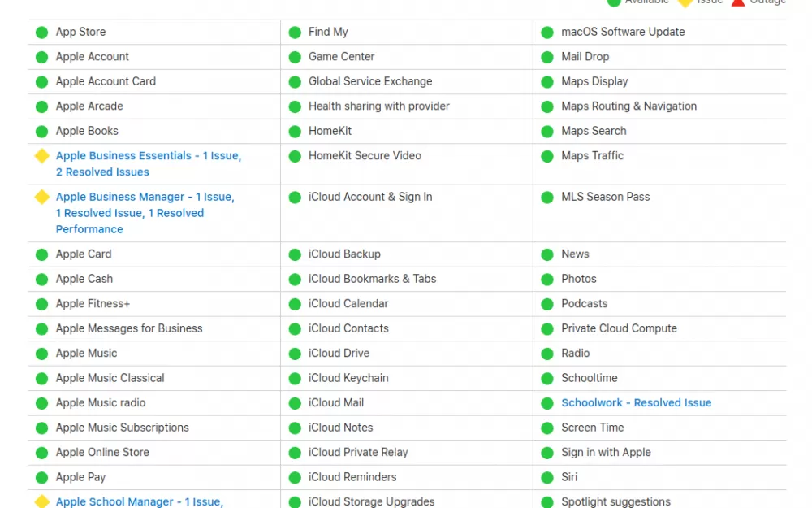The image size is (812, 508).
Task: Click the iCloud Contacts text
Action: 348,328
